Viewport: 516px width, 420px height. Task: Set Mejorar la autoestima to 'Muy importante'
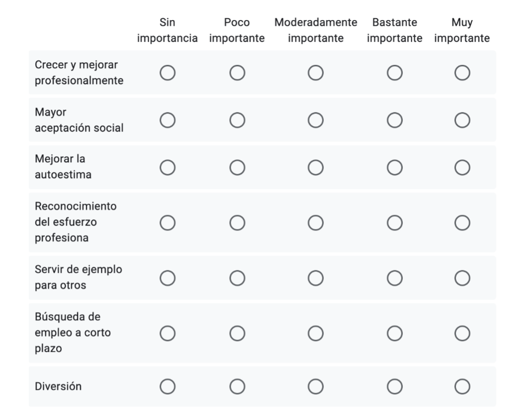point(461,168)
